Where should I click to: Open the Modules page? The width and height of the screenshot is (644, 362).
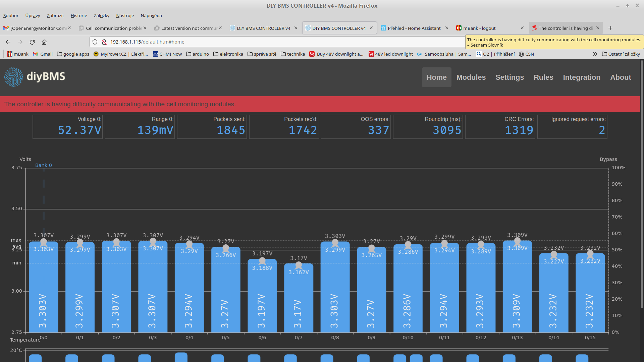click(471, 77)
